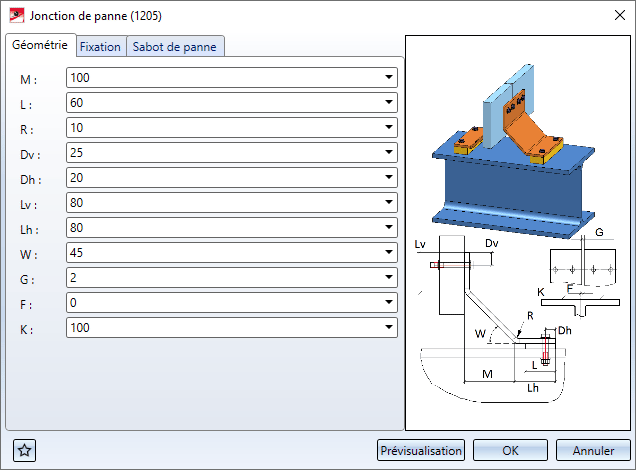This screenshot has height=470, width=636.
Task: Select the Géométrie tab
Action: 40,45
